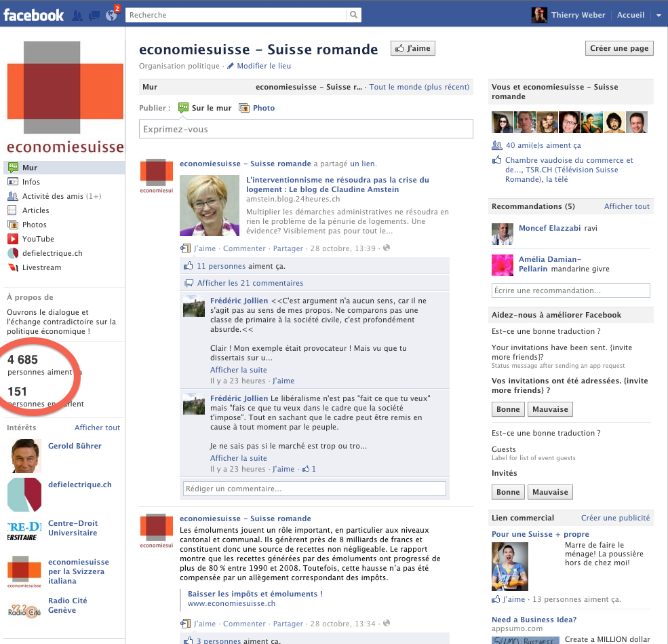
Task: Open Centre-Droit Universitaire interest link
Action: 73,528
